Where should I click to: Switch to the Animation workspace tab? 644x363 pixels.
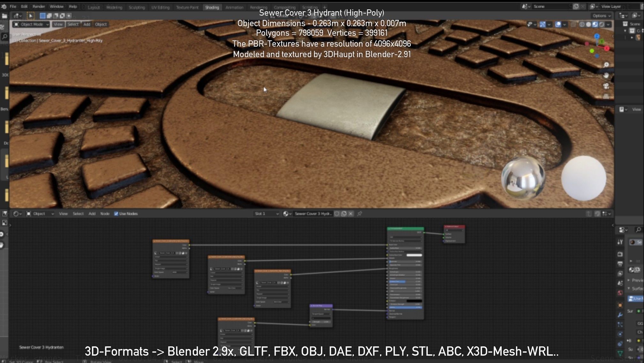[234, 7]
